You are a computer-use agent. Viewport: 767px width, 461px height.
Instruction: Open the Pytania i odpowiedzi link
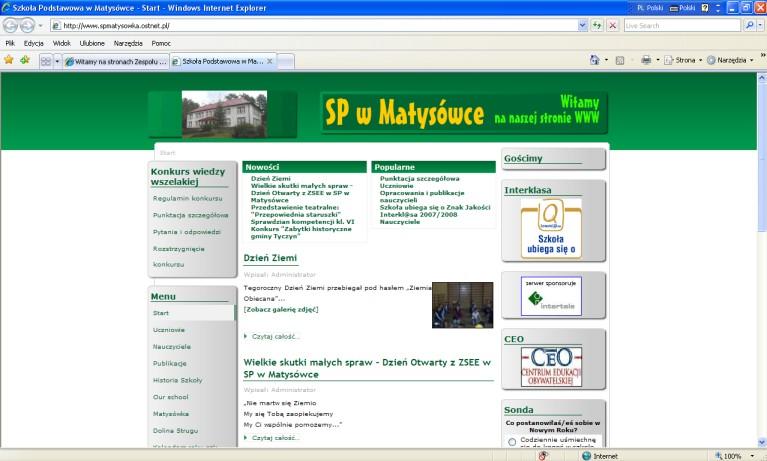tap(186, 232)
